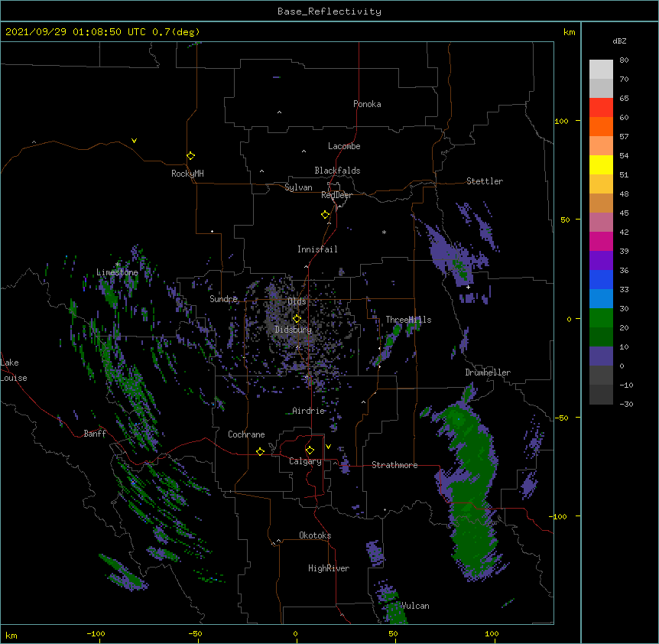
Task: Click the Drumheller city label
Action: pyautogui.click(x=488, y=372)
